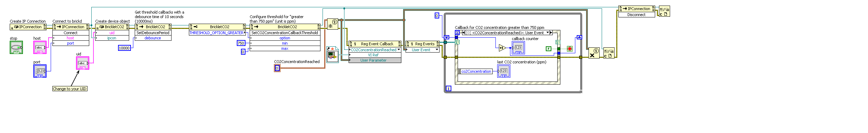
Task: Open the event case selector dropdown arrow
Action: (548, 33)
